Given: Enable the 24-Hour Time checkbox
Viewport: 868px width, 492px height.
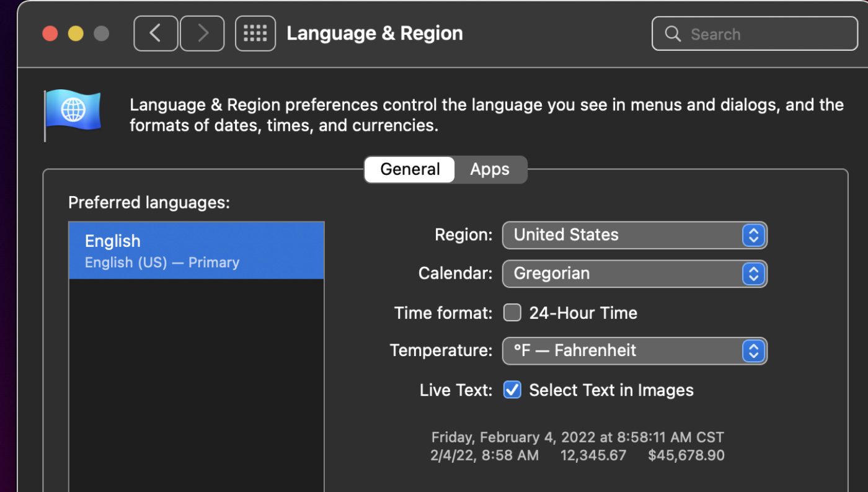Looking at the screenshot, I should 512,313.
